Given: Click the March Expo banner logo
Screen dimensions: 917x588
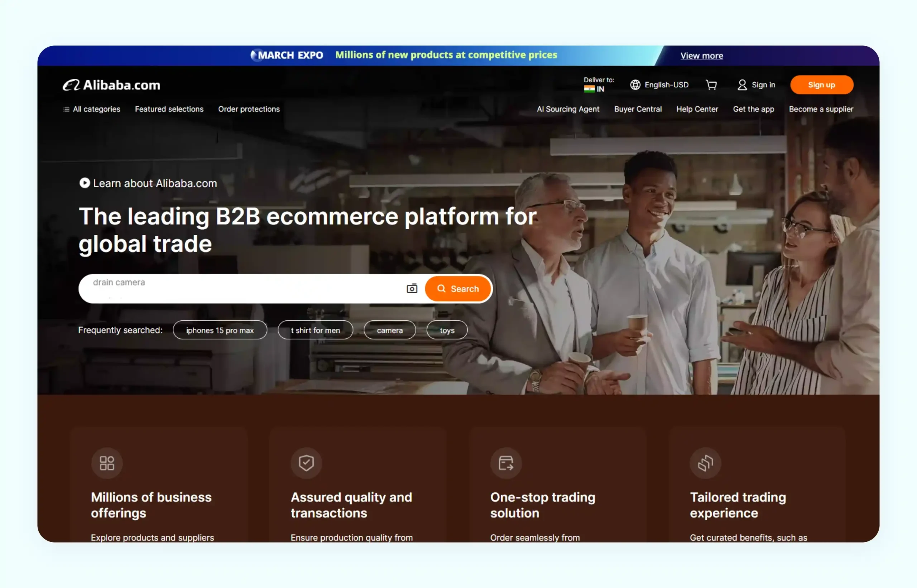Looking at the screenshot, I should coord(287,55).
